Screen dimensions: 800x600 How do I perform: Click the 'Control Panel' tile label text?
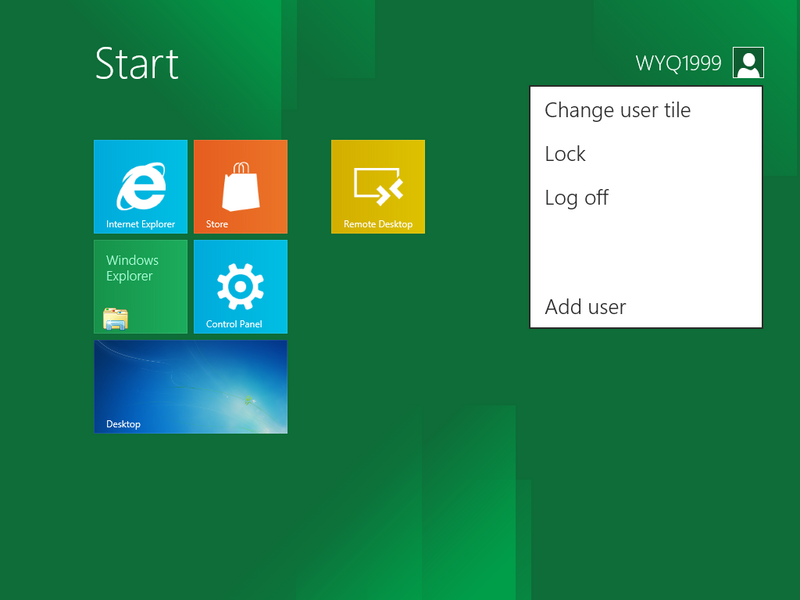click(x=234, y=324)
